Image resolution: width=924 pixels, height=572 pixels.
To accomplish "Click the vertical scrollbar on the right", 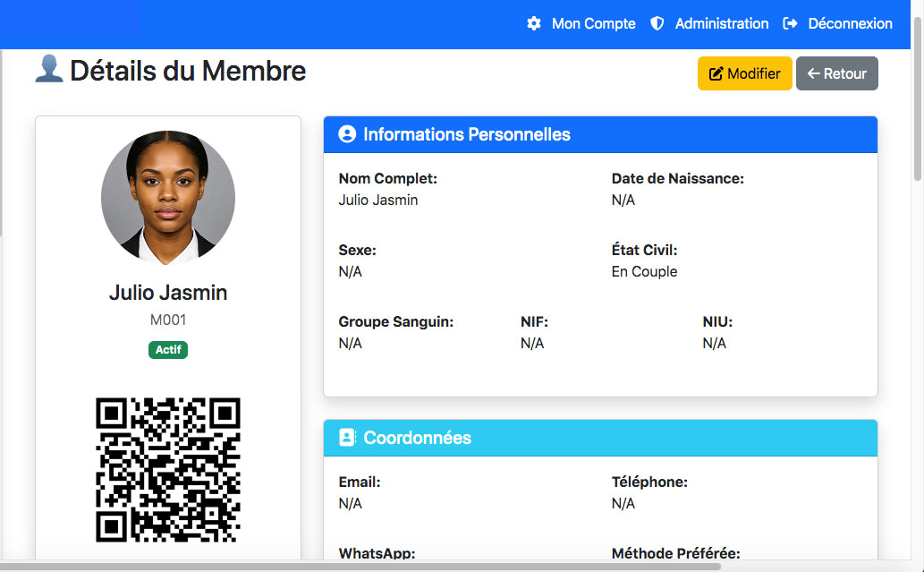I will [917, 90].
